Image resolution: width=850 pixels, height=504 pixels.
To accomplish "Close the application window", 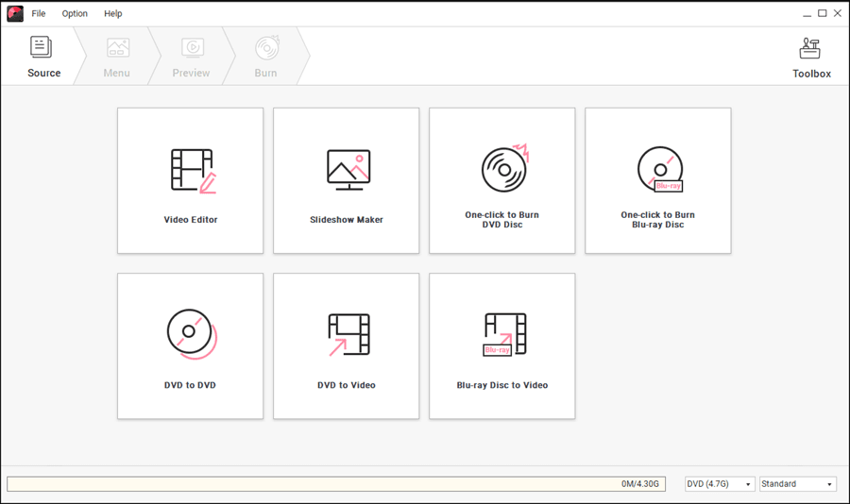I will tap(838, 13).
